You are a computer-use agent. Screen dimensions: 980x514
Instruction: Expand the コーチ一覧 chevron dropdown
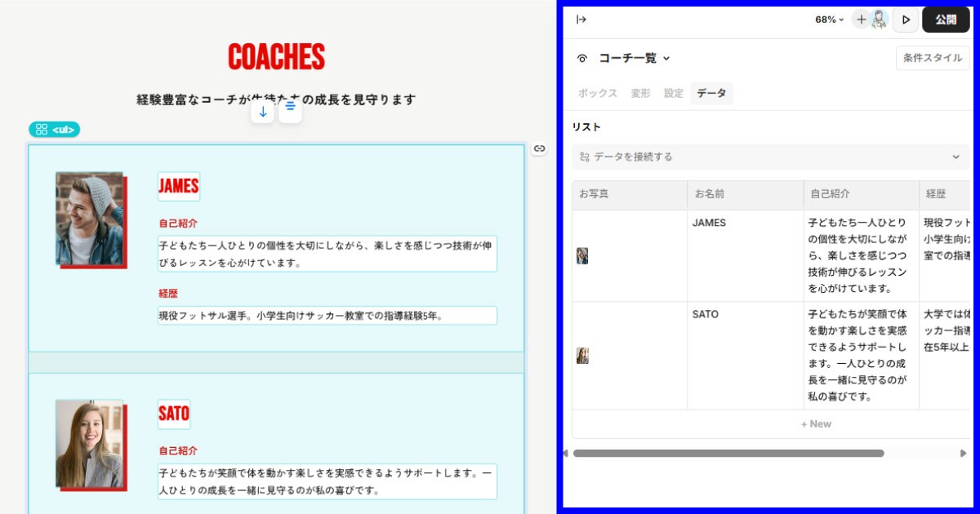[665, 58]
